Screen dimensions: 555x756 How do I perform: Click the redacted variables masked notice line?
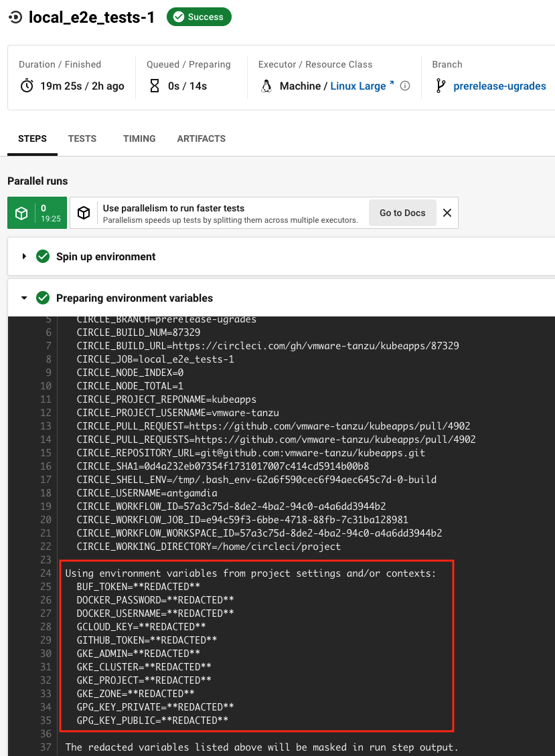click(262, 747)
